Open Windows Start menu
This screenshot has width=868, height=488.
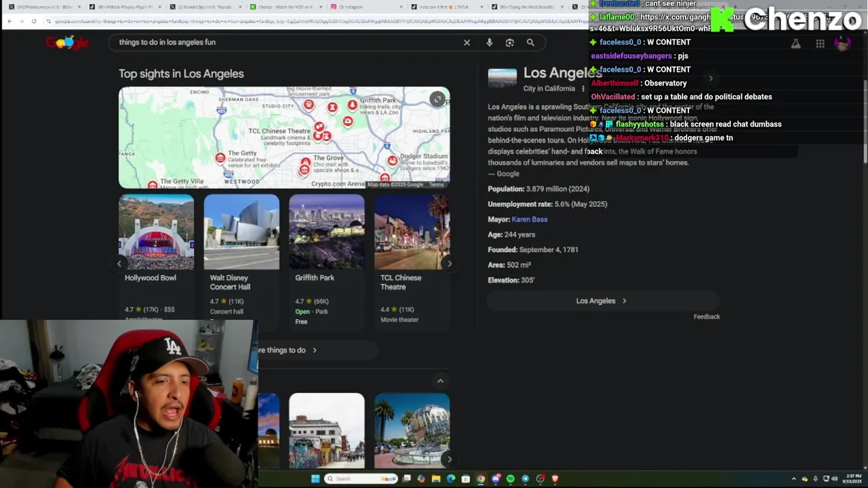tap(315, 479)
